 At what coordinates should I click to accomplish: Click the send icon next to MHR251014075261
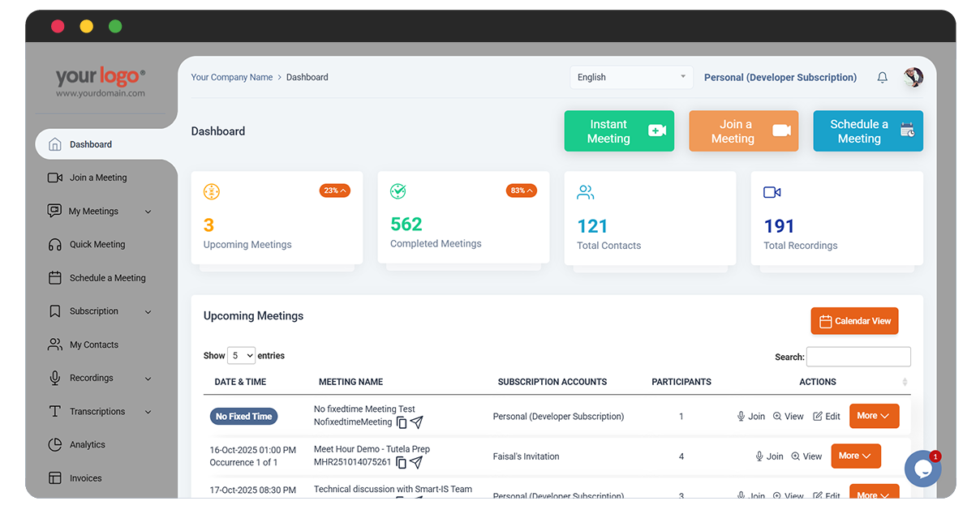[x=416, y=462]
